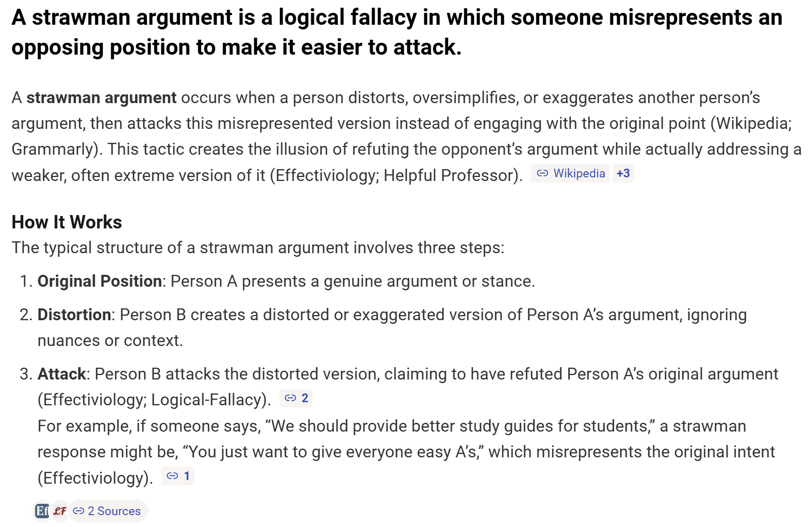Click the typical structure intro sentence
This screenshot has height=527, width=812.
point(258,248)
